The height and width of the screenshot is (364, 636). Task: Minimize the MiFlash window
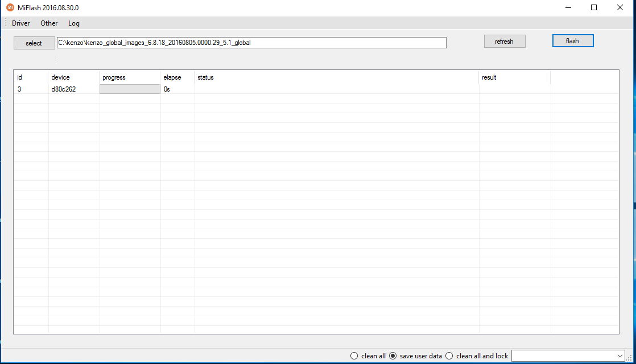[568, 8]
